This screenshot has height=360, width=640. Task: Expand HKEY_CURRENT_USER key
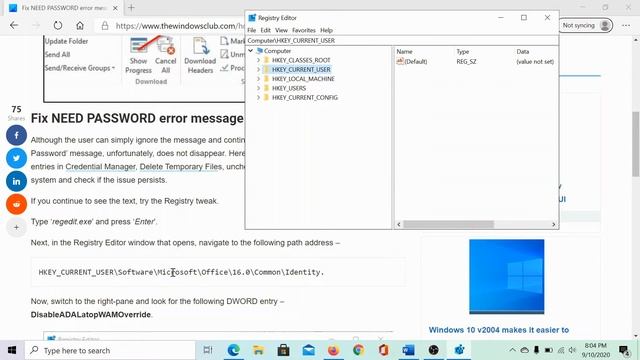click(258, 69)
